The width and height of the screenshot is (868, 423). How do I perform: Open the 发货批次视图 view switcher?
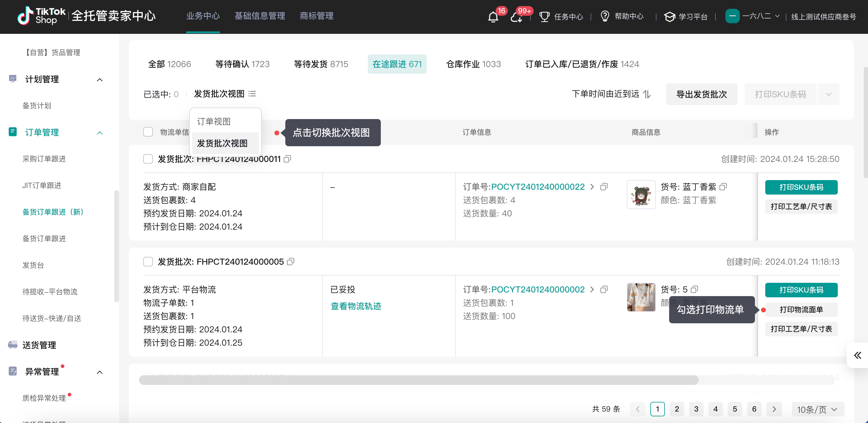pyautogui.click(x=225, y=94)
